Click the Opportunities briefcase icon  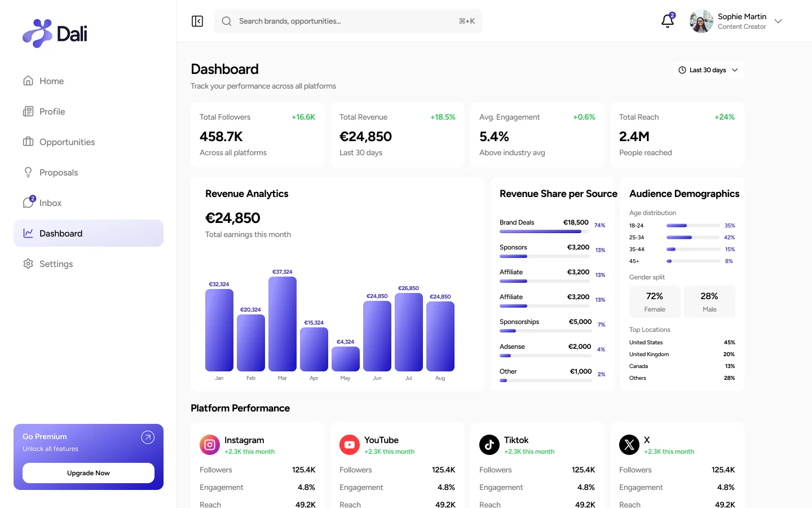(x=28, y=142)
